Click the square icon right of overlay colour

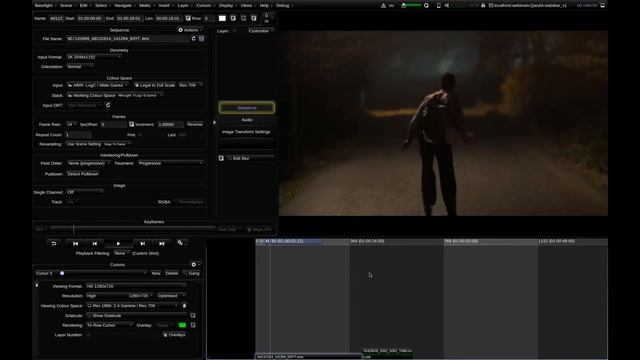coord(193,325)
